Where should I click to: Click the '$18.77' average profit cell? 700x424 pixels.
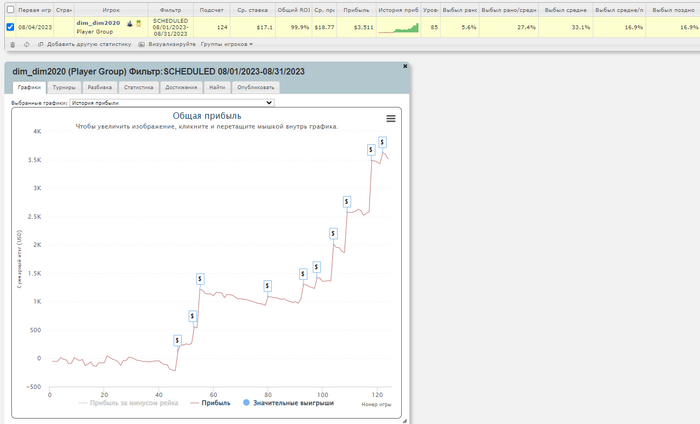tap(324, 27)
